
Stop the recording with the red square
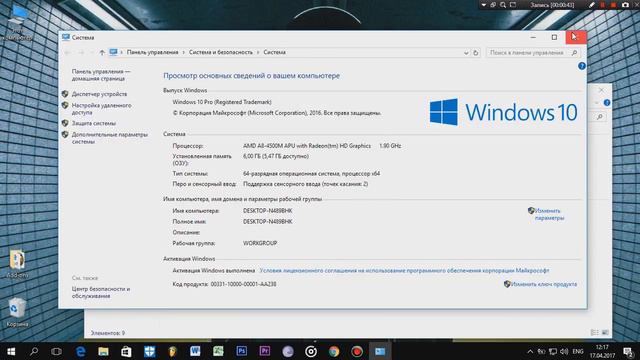point(613,5)
